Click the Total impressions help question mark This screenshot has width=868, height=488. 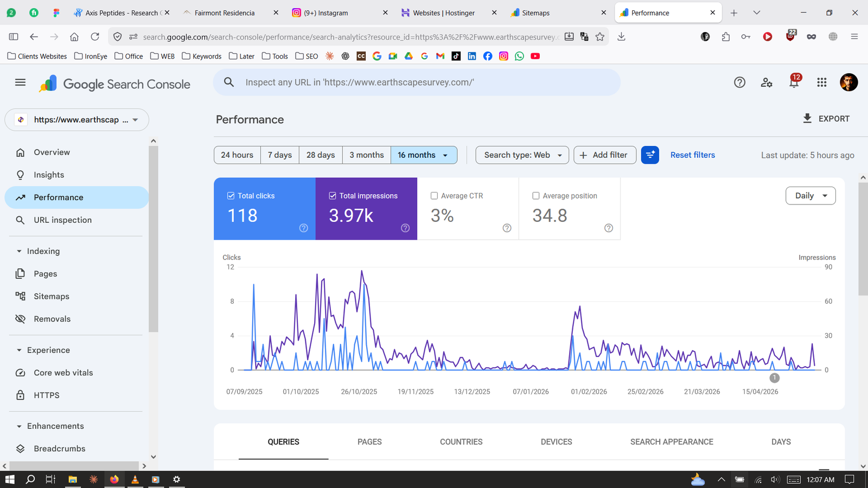[405, 228]
